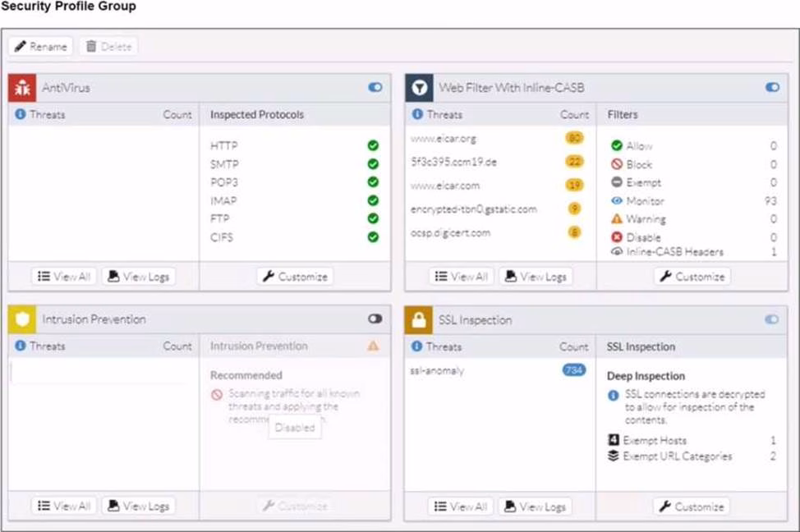
Task: Open View Logs in Web Filter panel
Action: [x=536, y=277]
